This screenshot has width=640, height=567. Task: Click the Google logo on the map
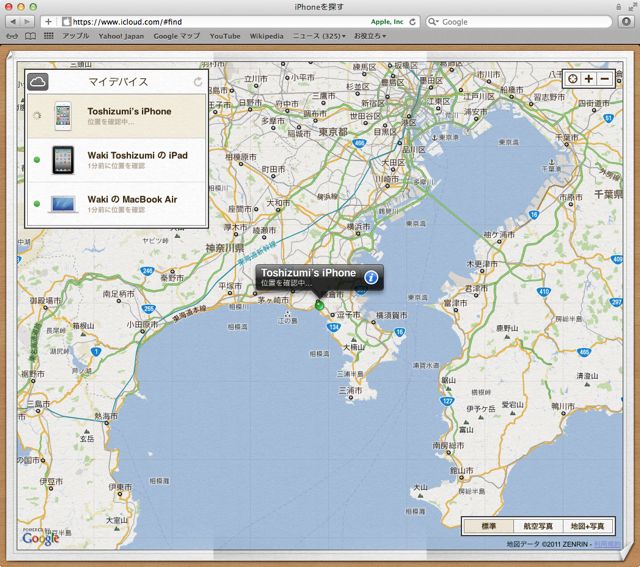(41, 538)
